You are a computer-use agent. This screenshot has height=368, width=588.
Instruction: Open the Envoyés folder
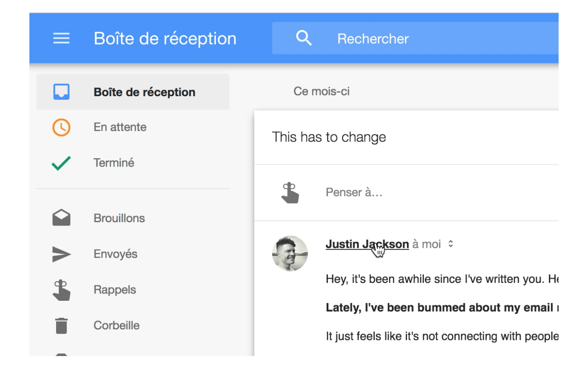point(115,254)
